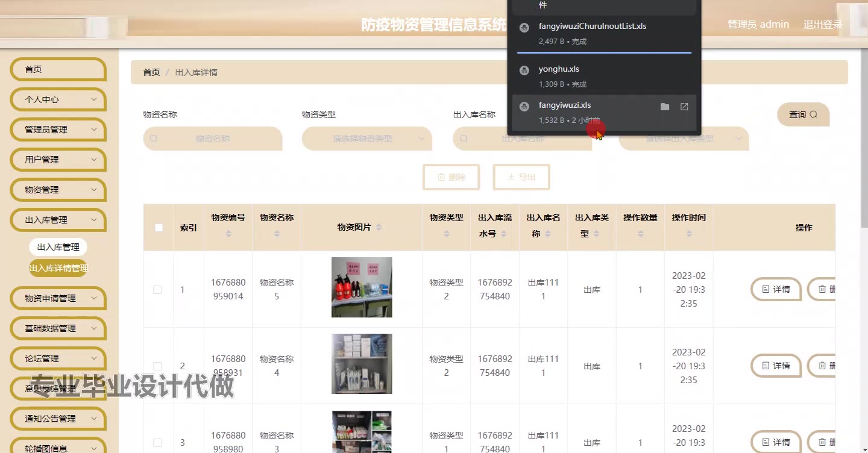This screenshot has height=453, width=868.
Task: Expand 通知公告管理 sidebar menu
Action: [58, 419]
